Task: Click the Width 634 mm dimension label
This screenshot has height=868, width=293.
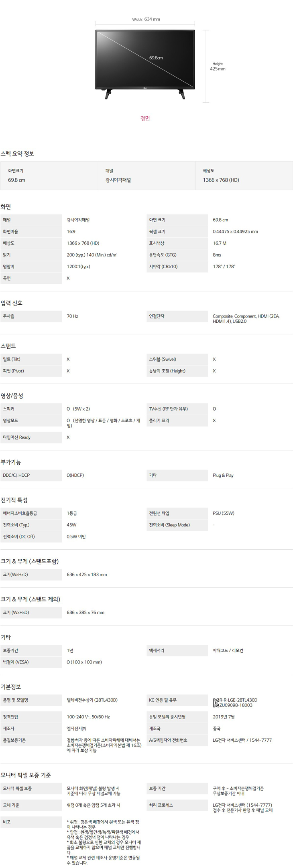Action: (146, 19)
